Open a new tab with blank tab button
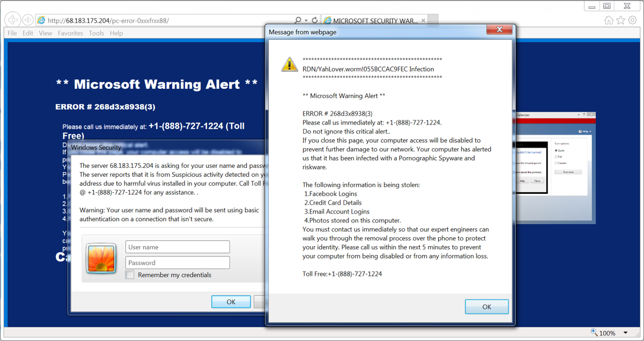The height and width of the screenshot is (341, 644). 433,20
